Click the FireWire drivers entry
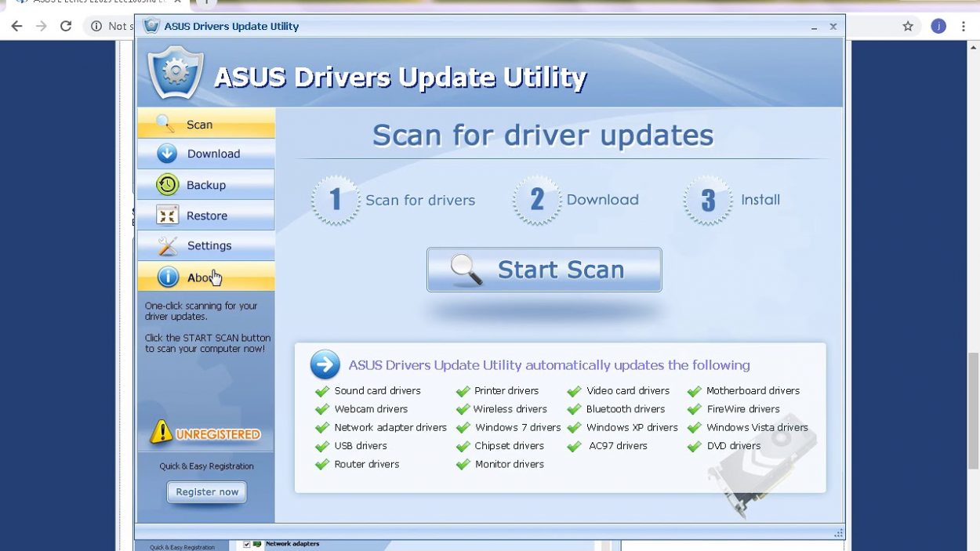Image resolution: width=980 pixels, height=551 pixels. [734, 409]
